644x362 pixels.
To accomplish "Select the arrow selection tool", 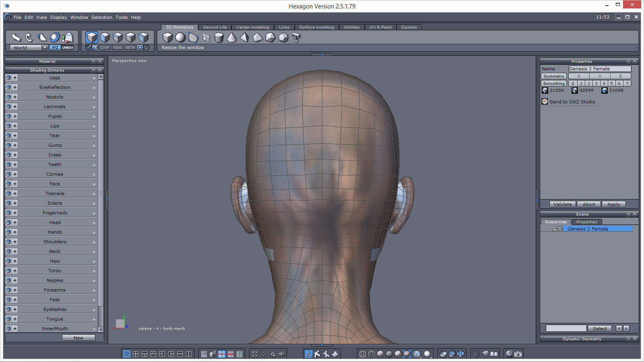I will tap(16, 37).
